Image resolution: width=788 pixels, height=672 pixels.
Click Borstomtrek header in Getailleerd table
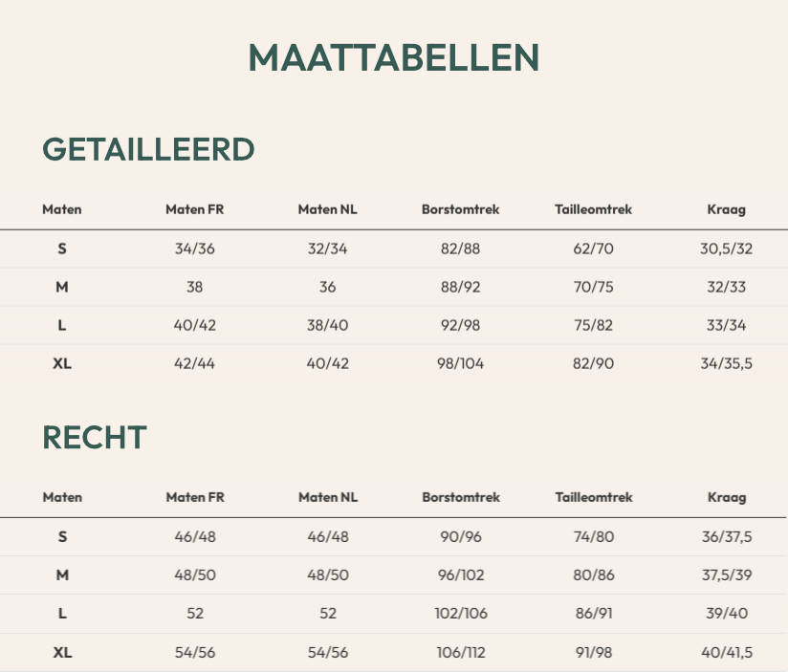(460, 209)
